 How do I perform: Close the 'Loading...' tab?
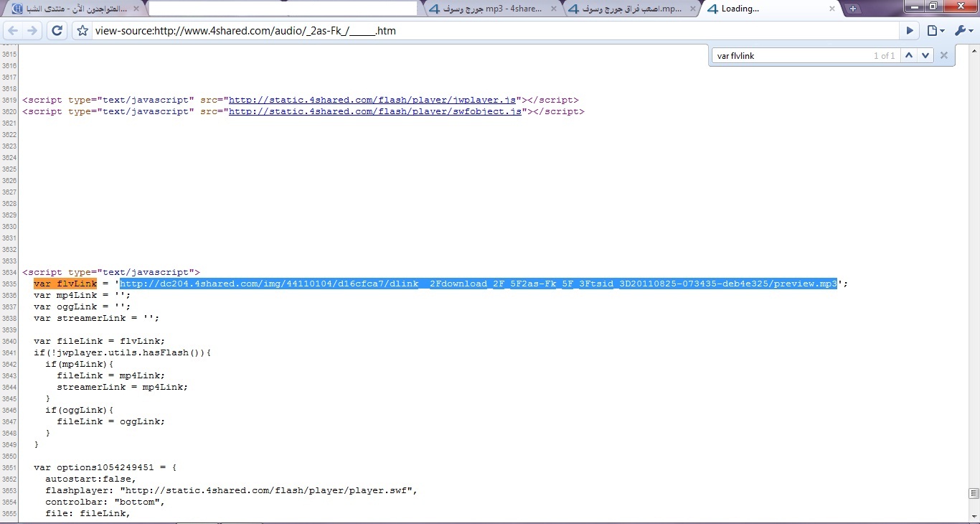tap(832, 9)
